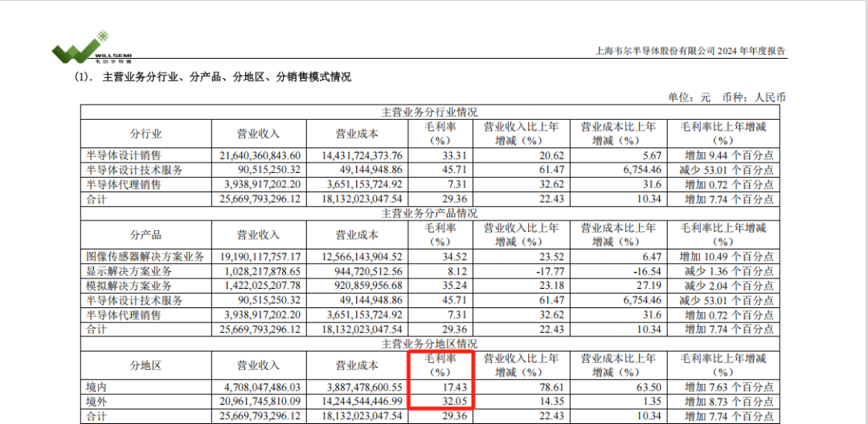
Task: Select the 模拟解决方案业务 row label
Action: 129,286
